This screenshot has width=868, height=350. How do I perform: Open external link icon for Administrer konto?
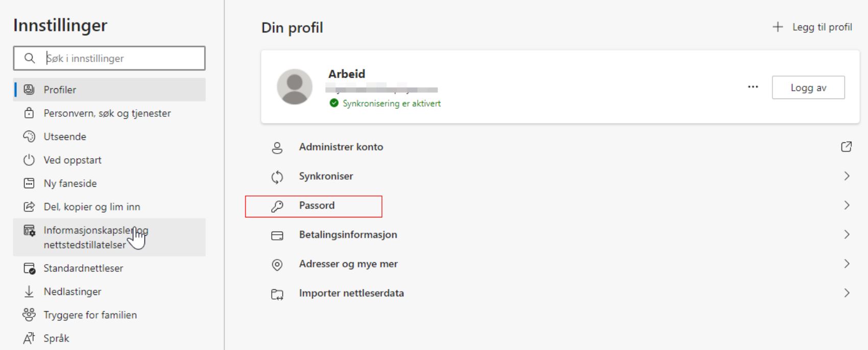point(846,147)
